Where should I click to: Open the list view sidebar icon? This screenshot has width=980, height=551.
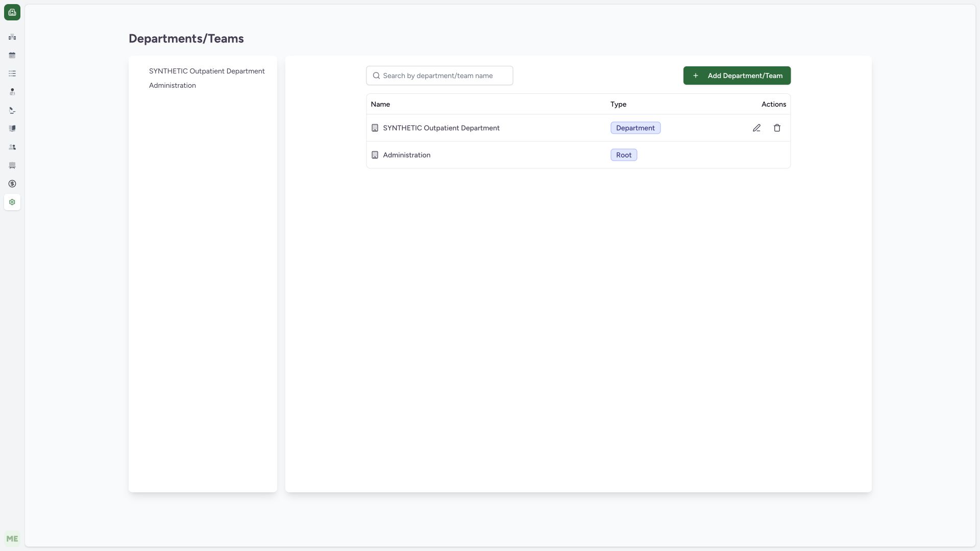[x=12, y=73]
